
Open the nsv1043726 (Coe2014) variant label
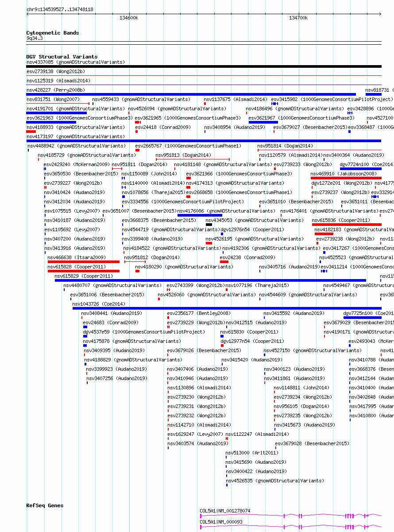coord(99,304)
